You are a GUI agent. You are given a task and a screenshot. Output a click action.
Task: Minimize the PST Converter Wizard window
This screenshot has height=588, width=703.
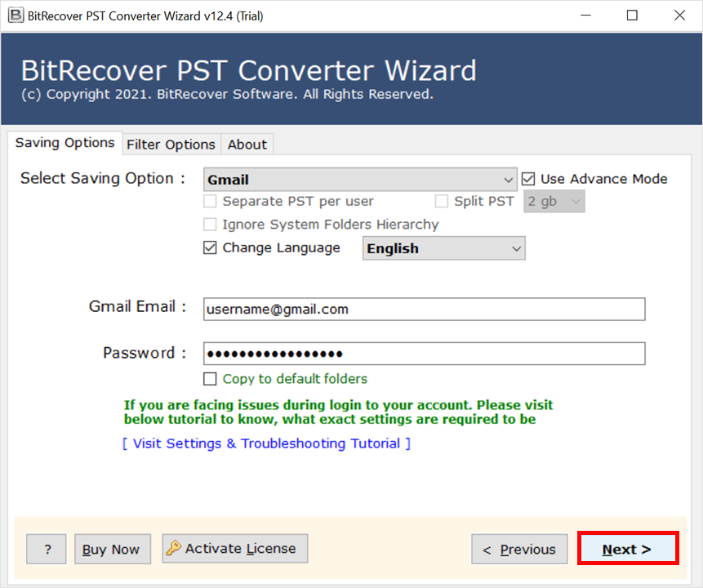click(x=585, y=16)
